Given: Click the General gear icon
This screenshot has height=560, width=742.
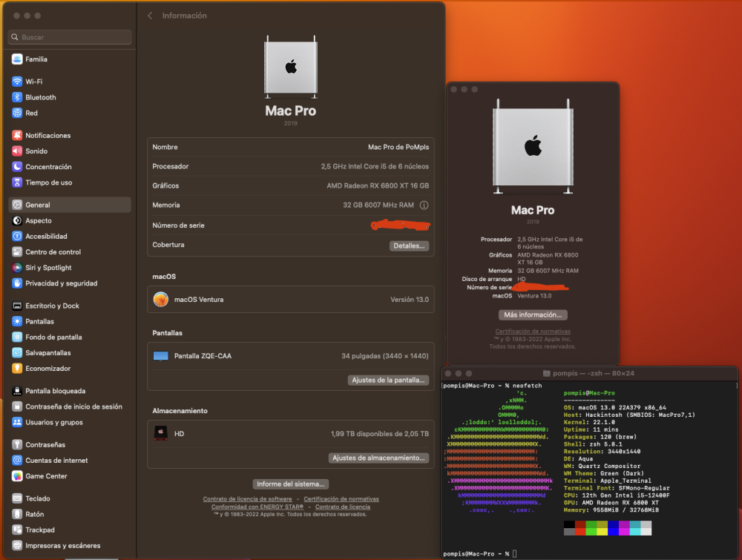Looking at the screenshot, I should point(17,205).
